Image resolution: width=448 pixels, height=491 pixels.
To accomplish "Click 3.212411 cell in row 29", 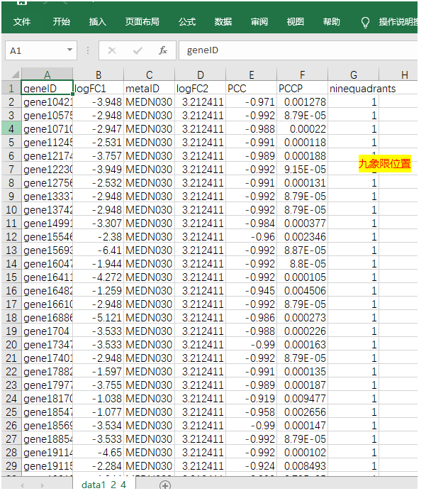I will [x=200, y=465].
